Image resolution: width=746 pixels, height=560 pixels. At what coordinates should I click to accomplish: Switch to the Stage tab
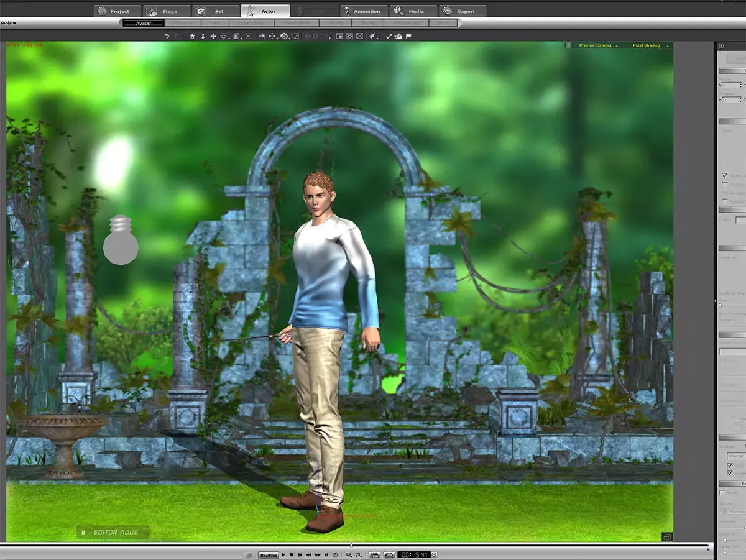[167, 11]
